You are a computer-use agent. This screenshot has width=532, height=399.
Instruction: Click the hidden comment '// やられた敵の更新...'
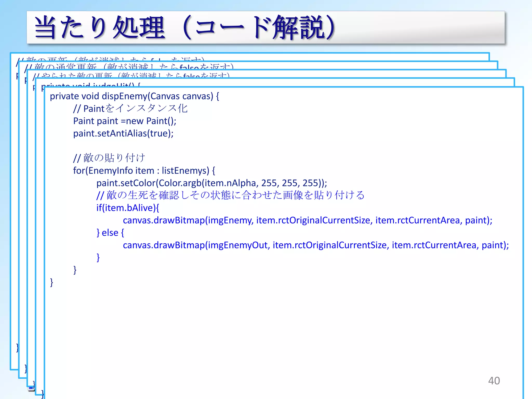coord(131,76)
